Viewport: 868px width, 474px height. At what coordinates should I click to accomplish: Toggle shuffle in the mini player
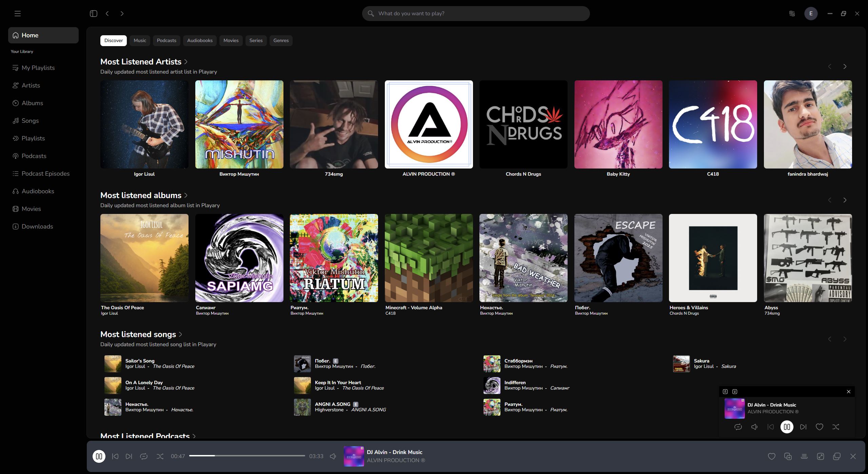pyautogui.click(x=836, y=427)
